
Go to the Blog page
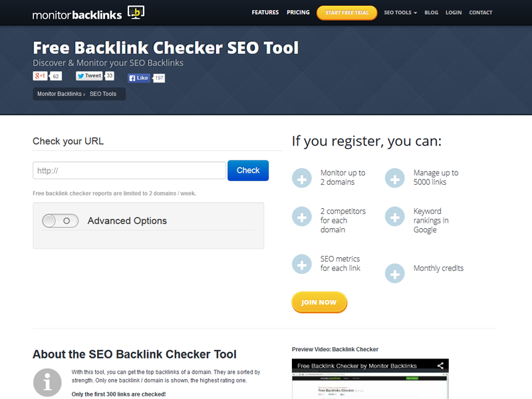point(431,13)
